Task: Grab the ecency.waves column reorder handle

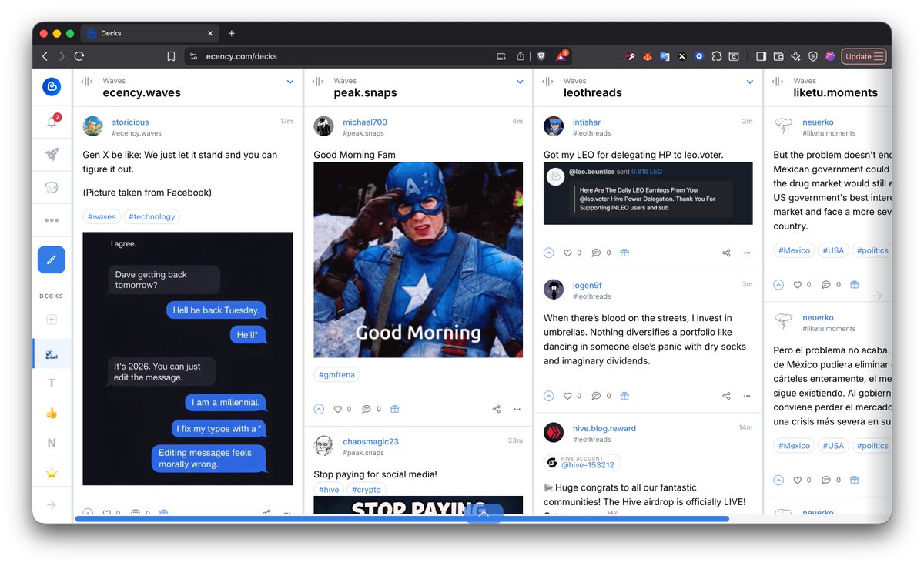Action: [87, 82]
